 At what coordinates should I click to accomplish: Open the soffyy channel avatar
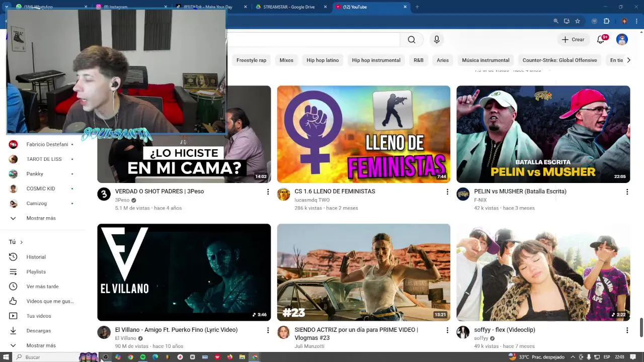463,332
